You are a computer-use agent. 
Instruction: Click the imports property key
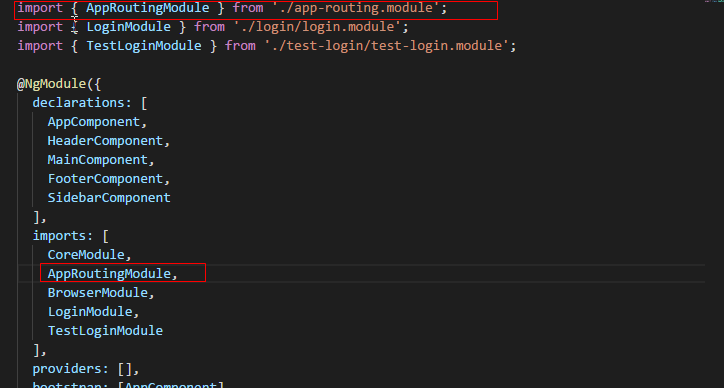coord(60,236)
